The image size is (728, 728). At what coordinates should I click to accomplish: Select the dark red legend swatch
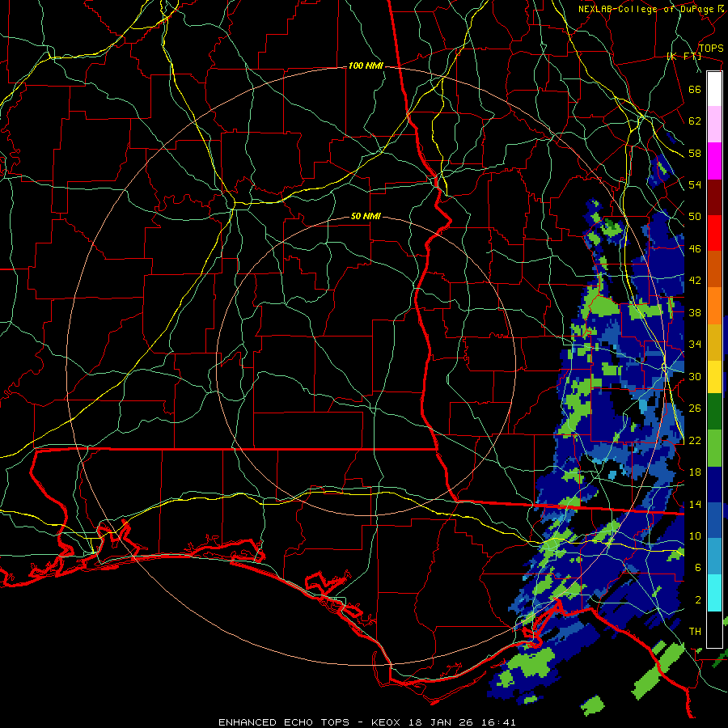[x=714, y=197]
